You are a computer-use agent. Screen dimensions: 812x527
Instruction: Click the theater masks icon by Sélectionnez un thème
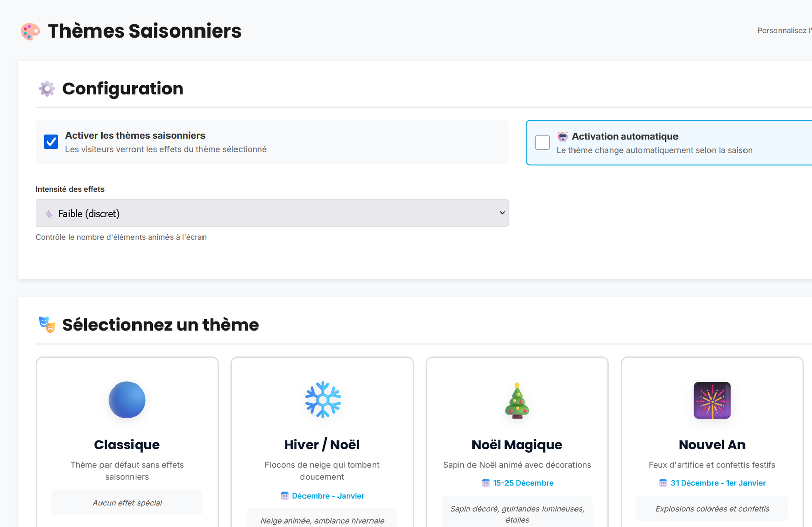pyautogui.click(x=47, y=324)
